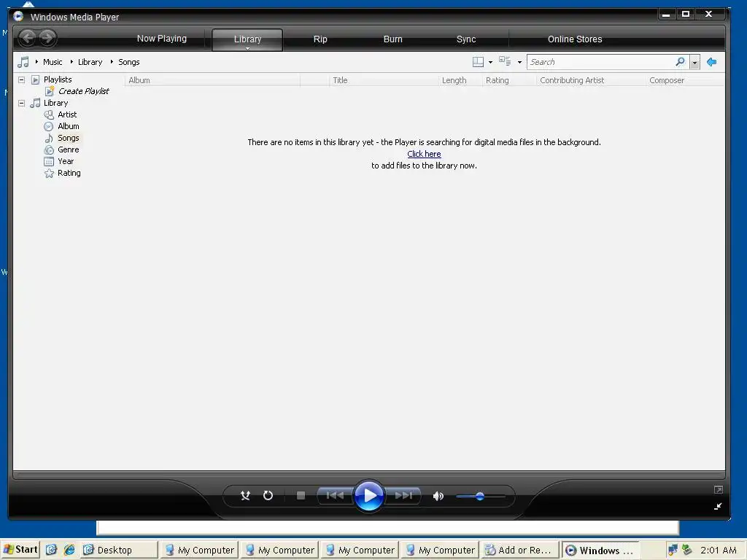The image size is (747, 560).
Task: Click inside the Search box
Action: [600, 62]
